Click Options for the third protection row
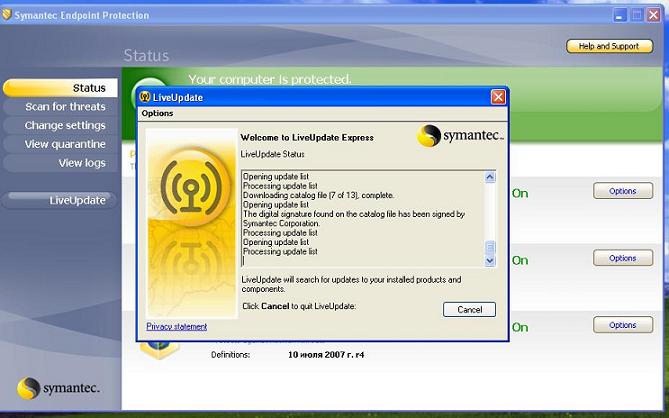Viewport: 669px width, 418px height. tap(623, 325)
